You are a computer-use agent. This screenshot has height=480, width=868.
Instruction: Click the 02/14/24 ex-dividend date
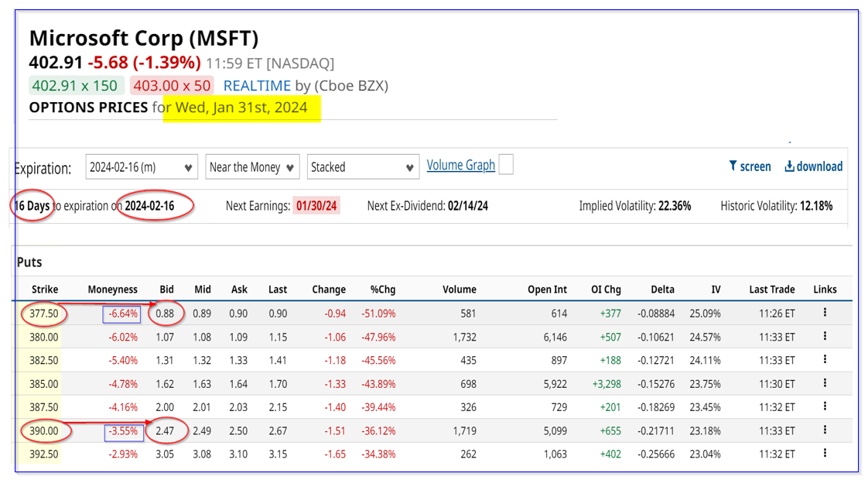[x=468, y=206]
